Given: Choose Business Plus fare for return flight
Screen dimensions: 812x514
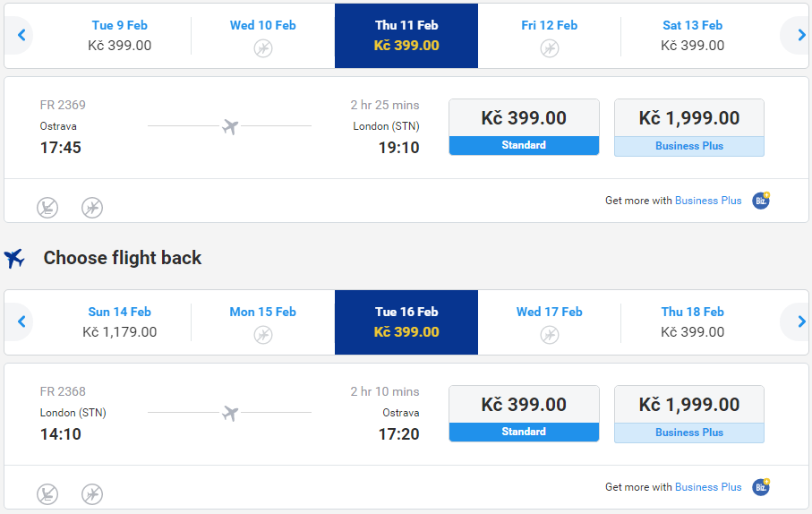Looking at the screenshot, I should [x=688, y=414].
